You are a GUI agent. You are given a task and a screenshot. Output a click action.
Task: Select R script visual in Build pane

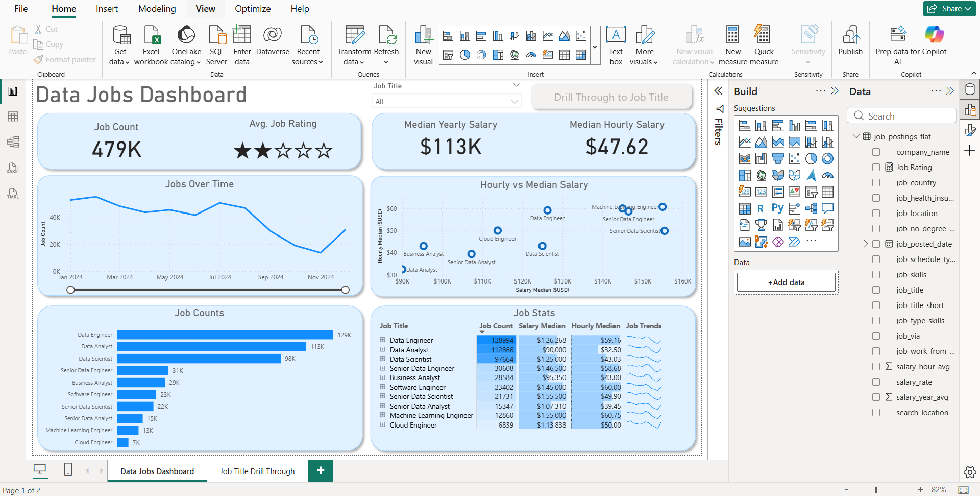[761, 208]
